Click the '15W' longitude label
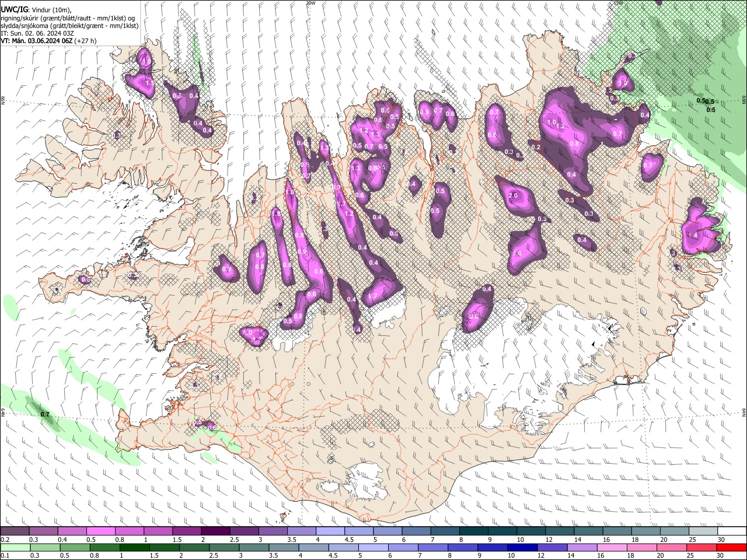The image size is (747, 560). [x=618, y=3]
